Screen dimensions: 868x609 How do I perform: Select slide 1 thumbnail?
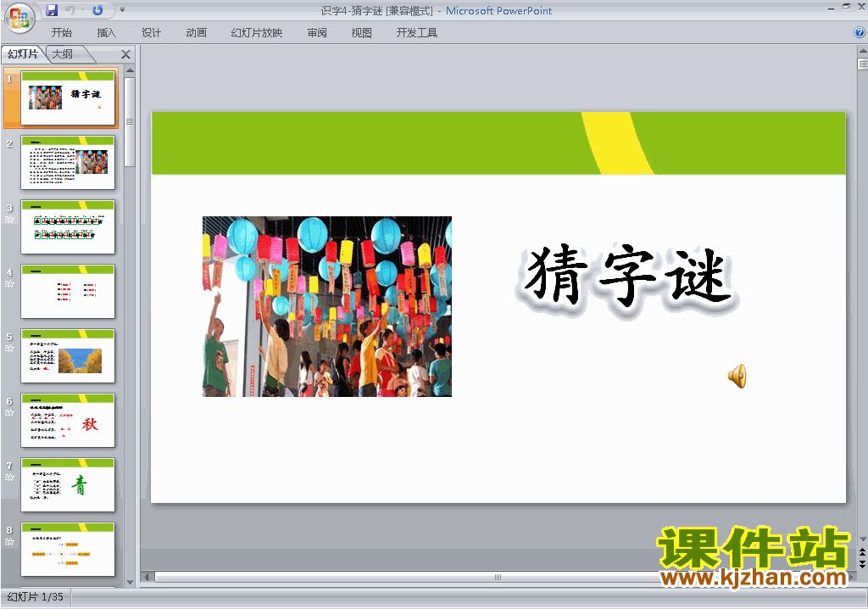[x=68, y=98]
